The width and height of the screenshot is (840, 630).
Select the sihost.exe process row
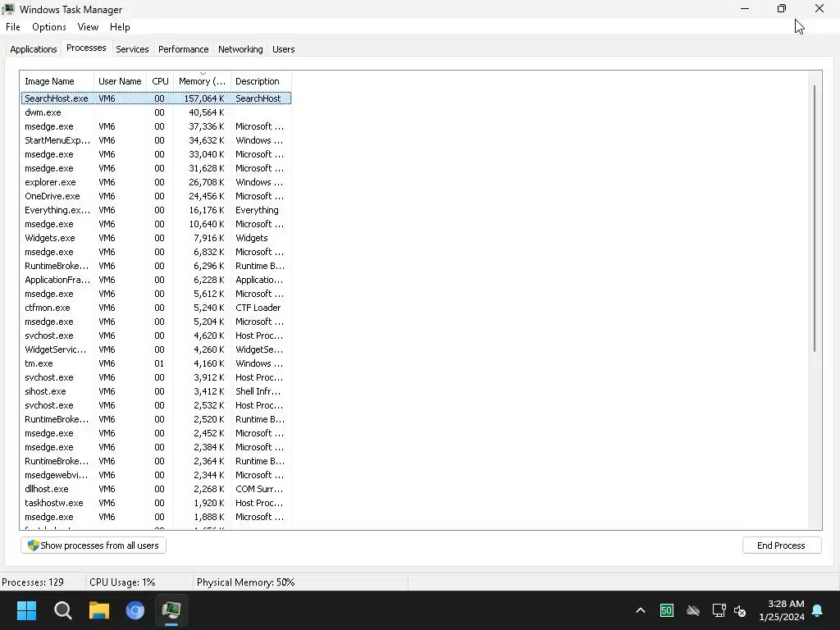pyautogui.click(x=156, y=391)
